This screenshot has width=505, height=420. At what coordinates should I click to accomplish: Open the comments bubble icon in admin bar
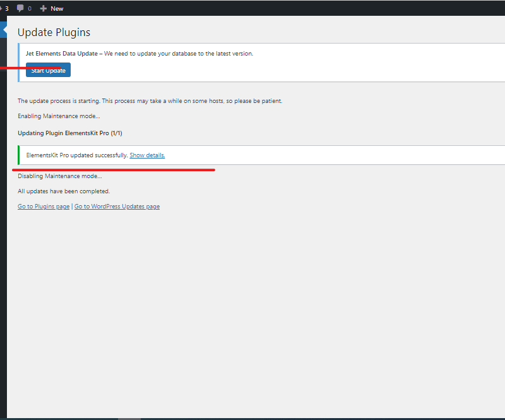(20, 8)
